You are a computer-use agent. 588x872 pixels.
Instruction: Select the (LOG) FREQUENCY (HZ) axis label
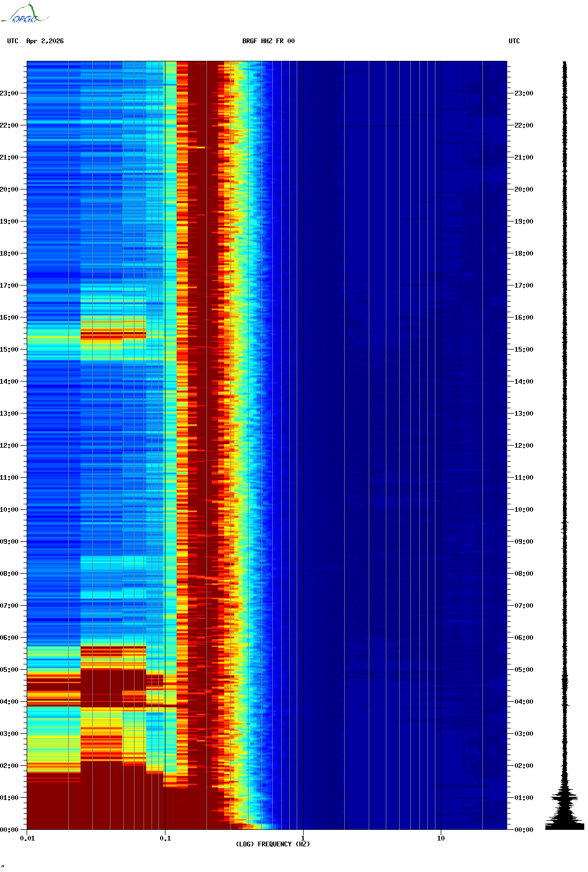tap(273, 844)
